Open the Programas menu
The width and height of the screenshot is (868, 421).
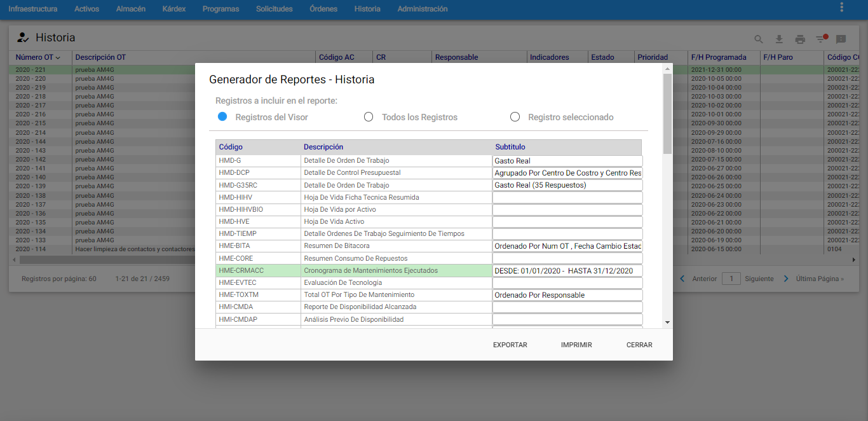pos(221,9)
